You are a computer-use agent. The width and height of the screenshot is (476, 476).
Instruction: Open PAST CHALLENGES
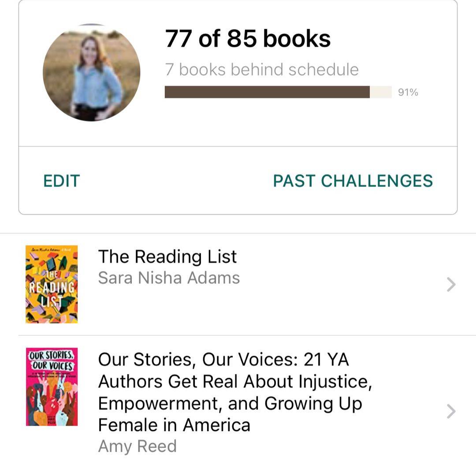pos(353,181)
